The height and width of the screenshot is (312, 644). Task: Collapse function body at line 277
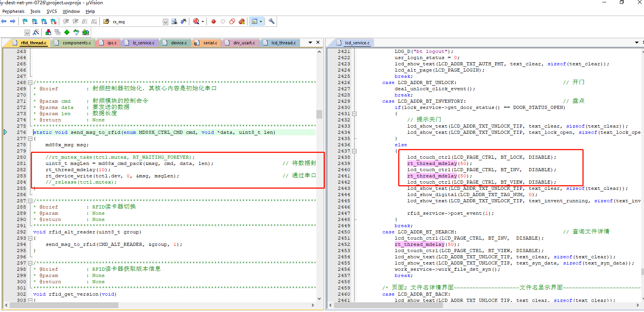tap(30, 138)
